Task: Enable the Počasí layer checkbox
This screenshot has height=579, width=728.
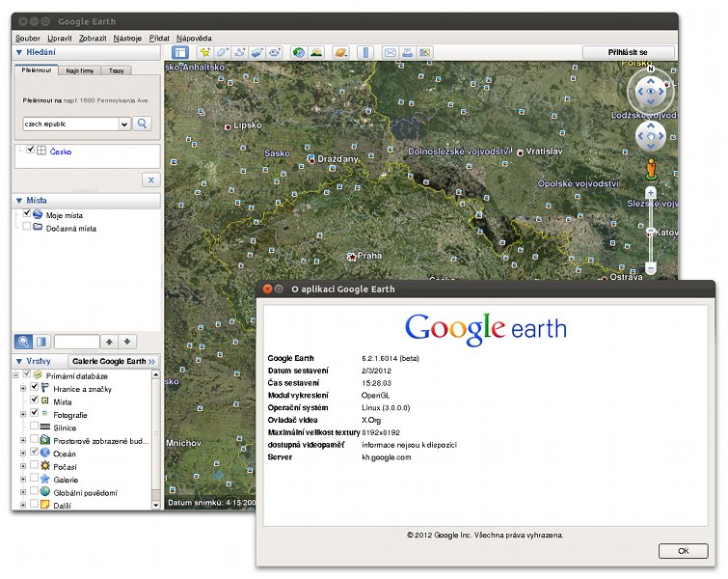Action: 35,465
